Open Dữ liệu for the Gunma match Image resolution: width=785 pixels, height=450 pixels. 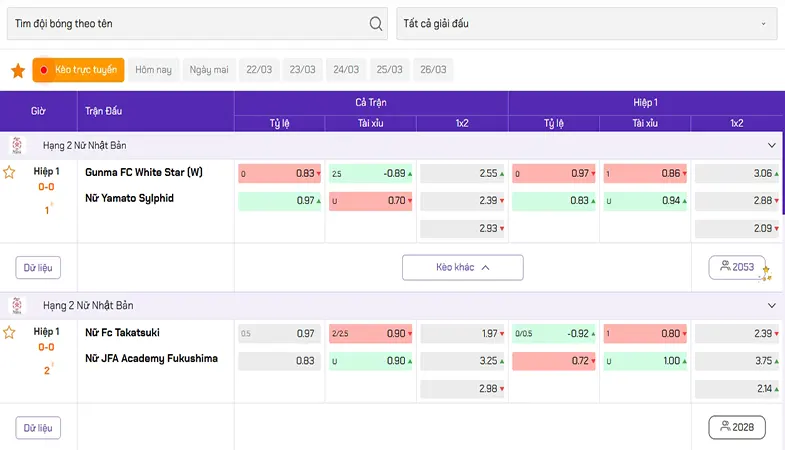(x=38, y=268)
